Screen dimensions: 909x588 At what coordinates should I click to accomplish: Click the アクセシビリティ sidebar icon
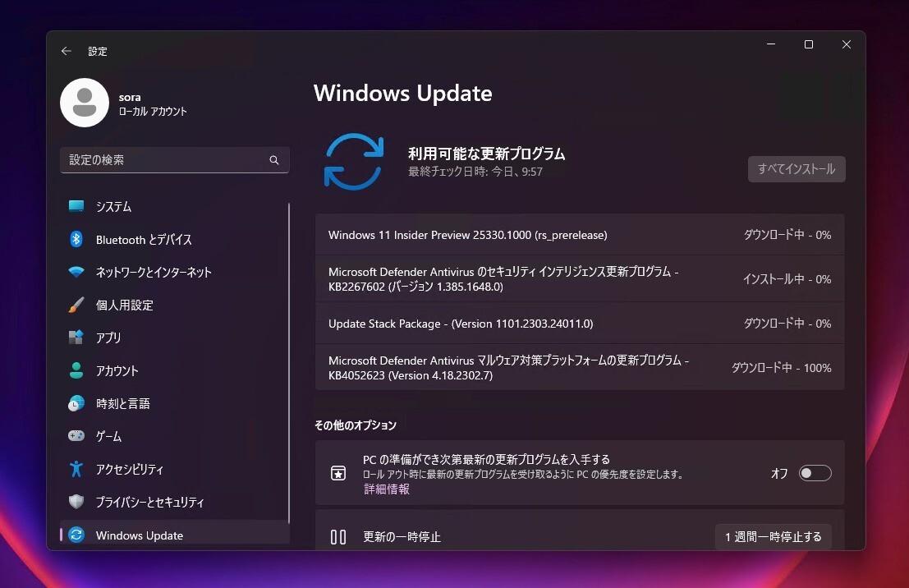pos(79,469)
